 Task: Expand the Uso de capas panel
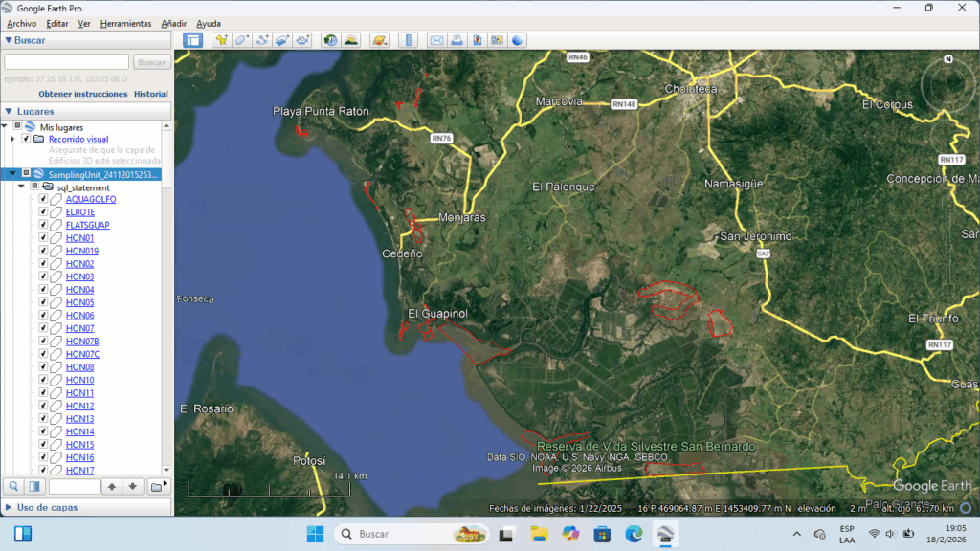[9, 507]
